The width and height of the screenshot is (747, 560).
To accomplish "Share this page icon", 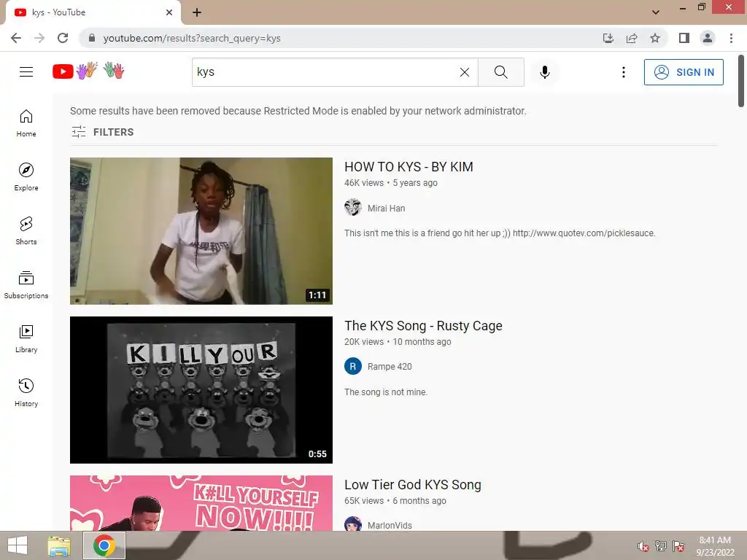I will point(632,38).
